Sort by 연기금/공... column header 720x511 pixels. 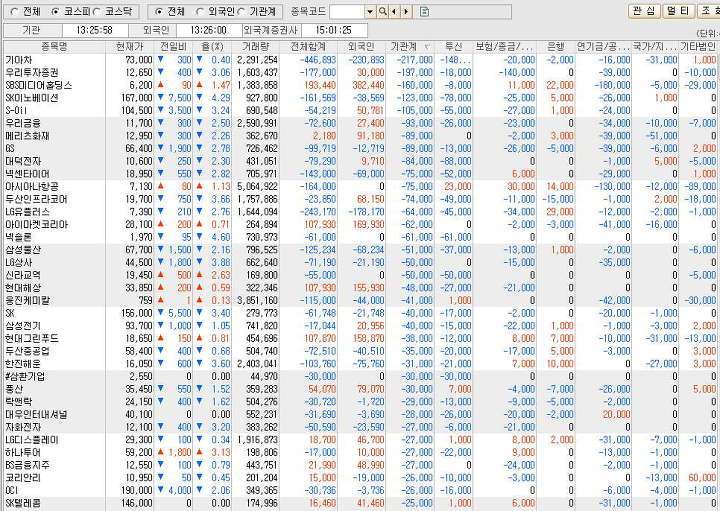(604, 46)
